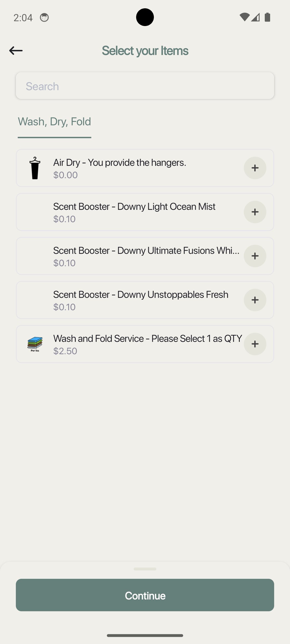Tap the Downy Ultimate Fusions item title

tap(146, 251)
